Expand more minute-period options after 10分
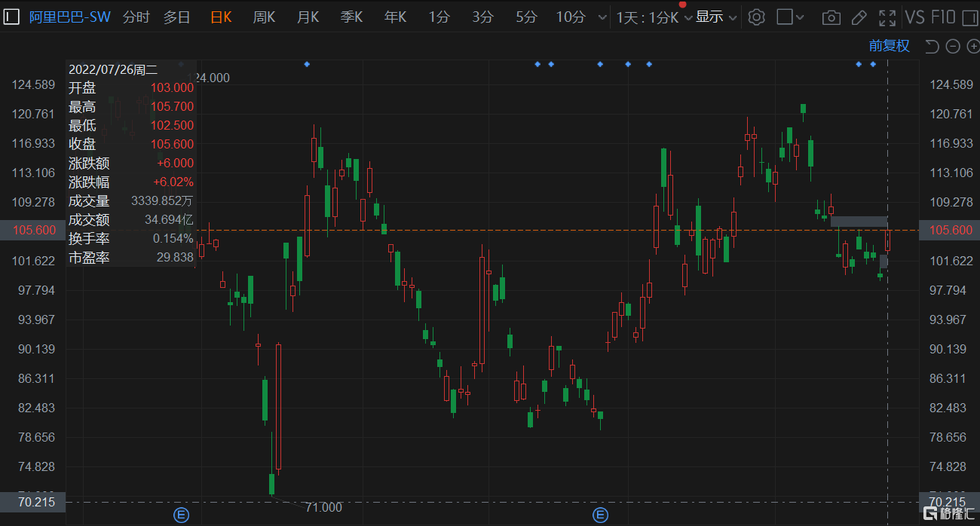 pos(601,17)
